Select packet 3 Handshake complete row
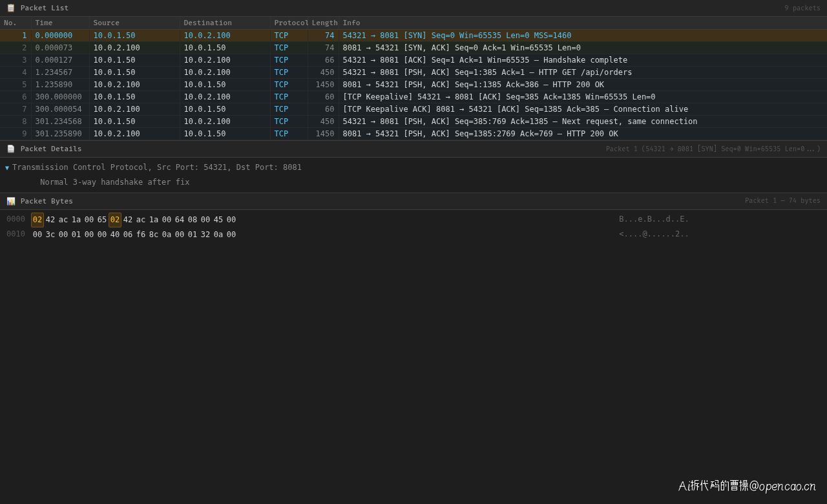The image size is (827, 504). click(x=413, y=60)
